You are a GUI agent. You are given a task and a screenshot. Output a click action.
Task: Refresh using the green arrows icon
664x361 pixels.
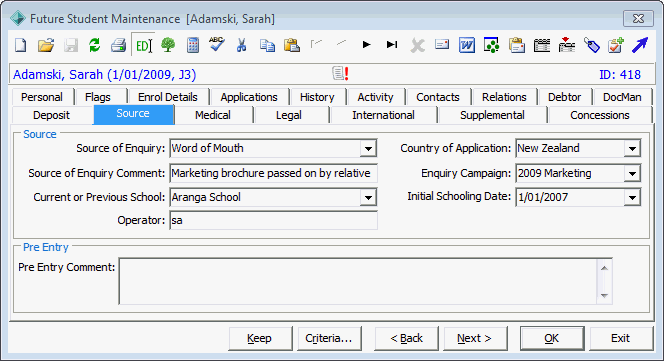pyautogui.click(x=94, y=45)
